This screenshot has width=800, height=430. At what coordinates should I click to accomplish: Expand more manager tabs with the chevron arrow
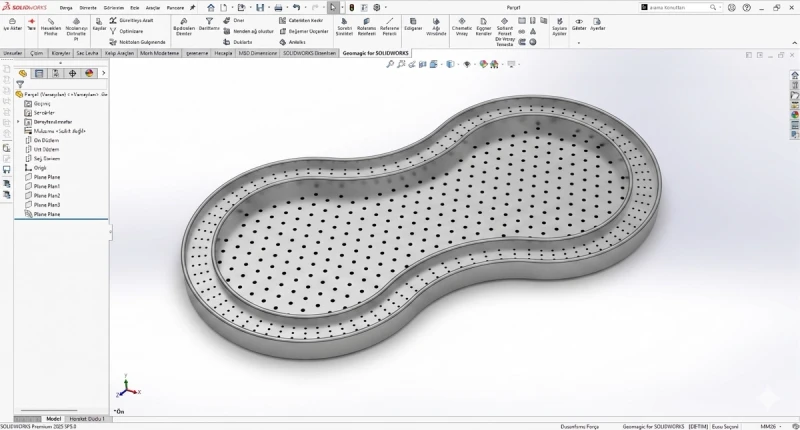(103, 73)
